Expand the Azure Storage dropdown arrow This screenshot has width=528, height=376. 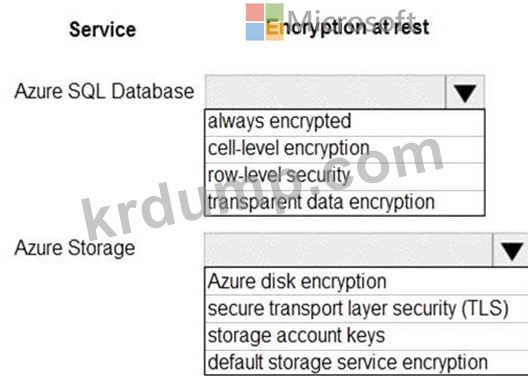(512, 249)
